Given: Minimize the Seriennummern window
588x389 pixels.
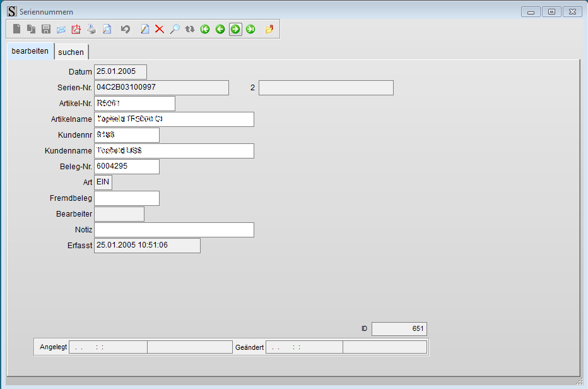Looking at the screenshot, I should click(531, 11).
